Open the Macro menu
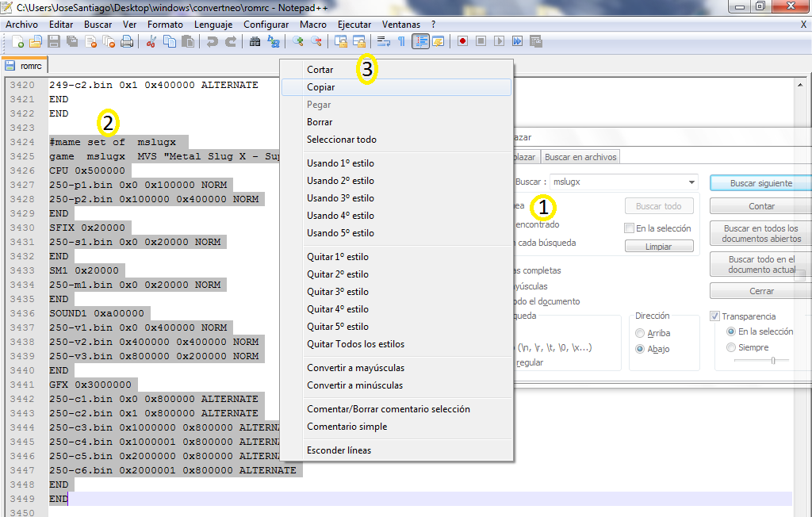 click(312, 25)
